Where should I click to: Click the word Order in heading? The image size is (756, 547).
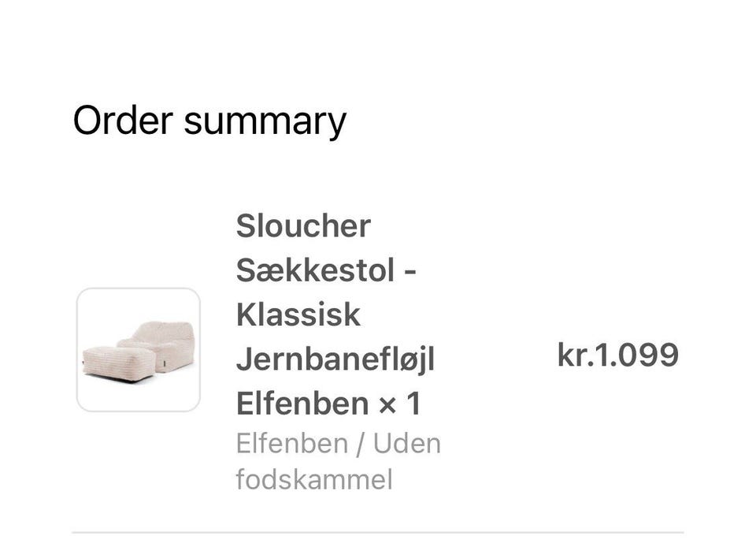coord(123,120)
